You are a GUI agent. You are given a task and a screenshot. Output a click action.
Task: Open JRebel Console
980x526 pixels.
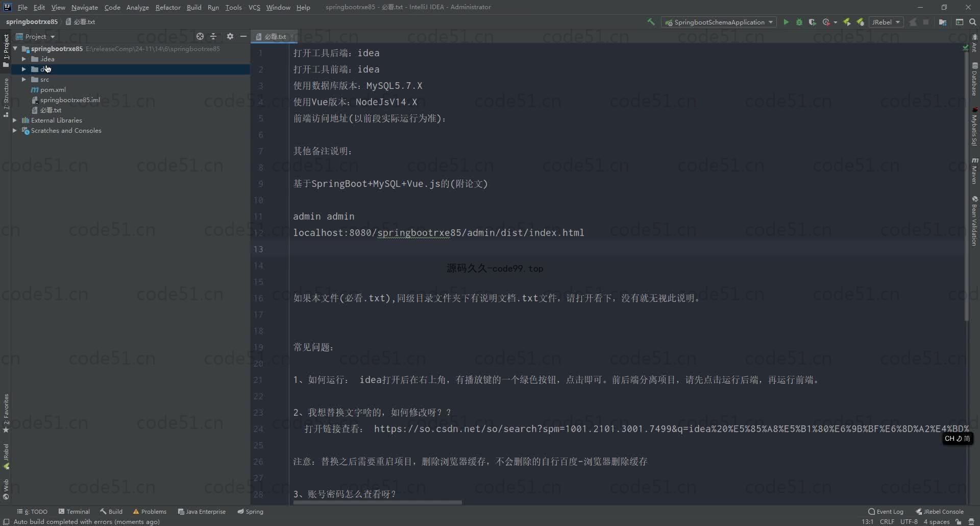tap(940, 511)
